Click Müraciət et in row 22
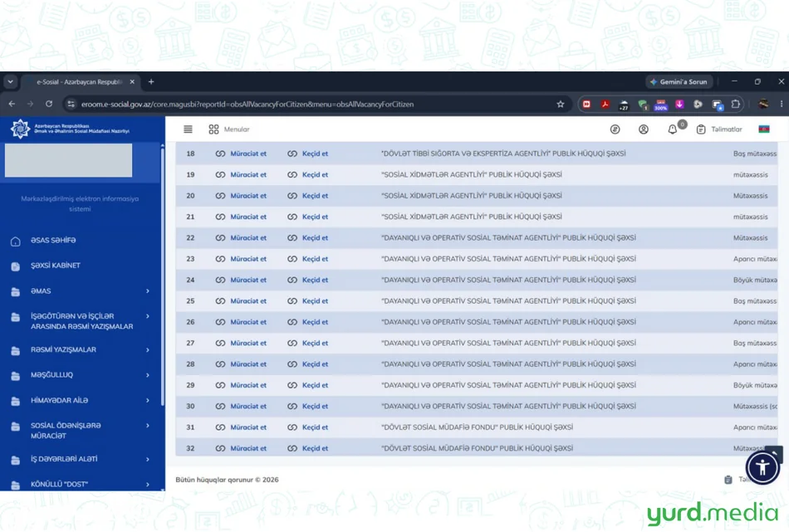Viewport: 789px width, 532px height. point(248,238)
